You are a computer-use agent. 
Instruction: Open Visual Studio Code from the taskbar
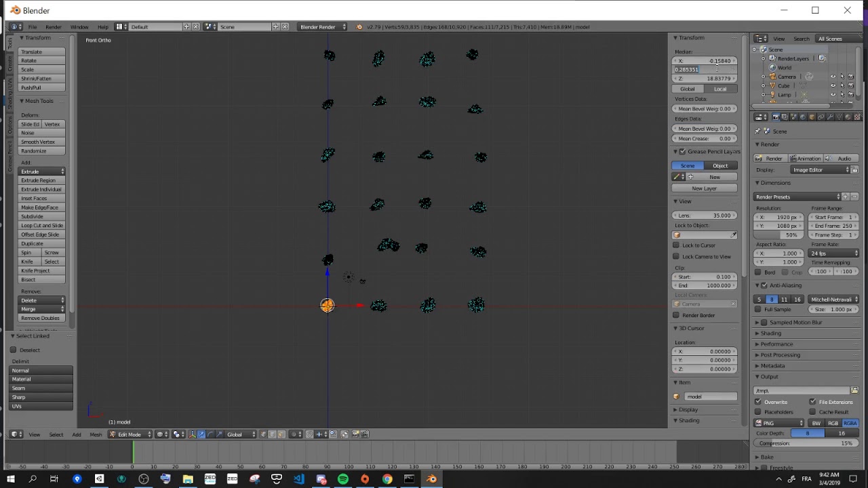[x=298, y=479]
